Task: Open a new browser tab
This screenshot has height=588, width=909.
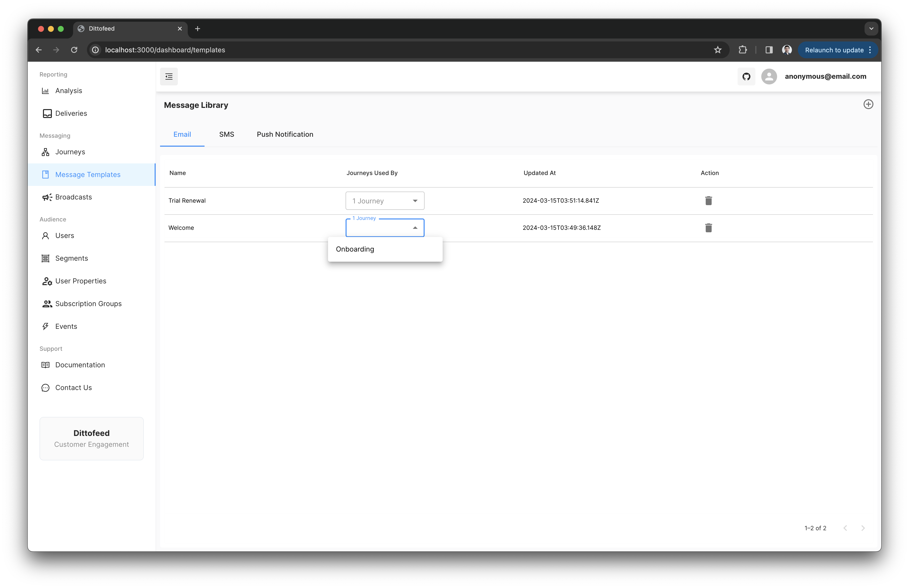Action: pos(197,29)
